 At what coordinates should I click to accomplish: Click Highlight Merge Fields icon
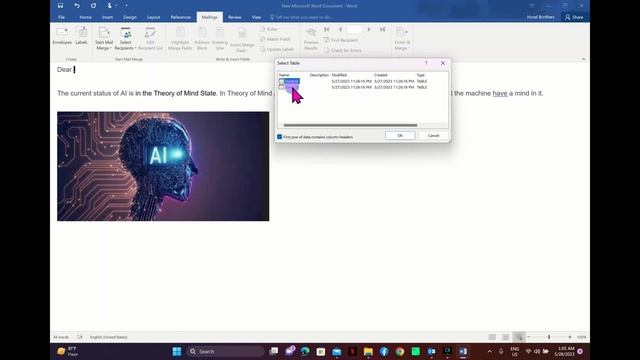pyautogui.click(x=180, y=39)
